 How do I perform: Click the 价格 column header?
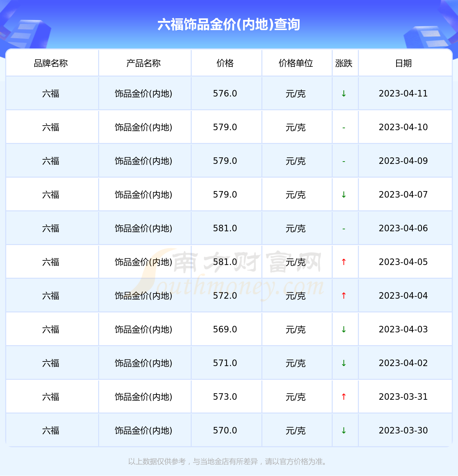(225, 63)
